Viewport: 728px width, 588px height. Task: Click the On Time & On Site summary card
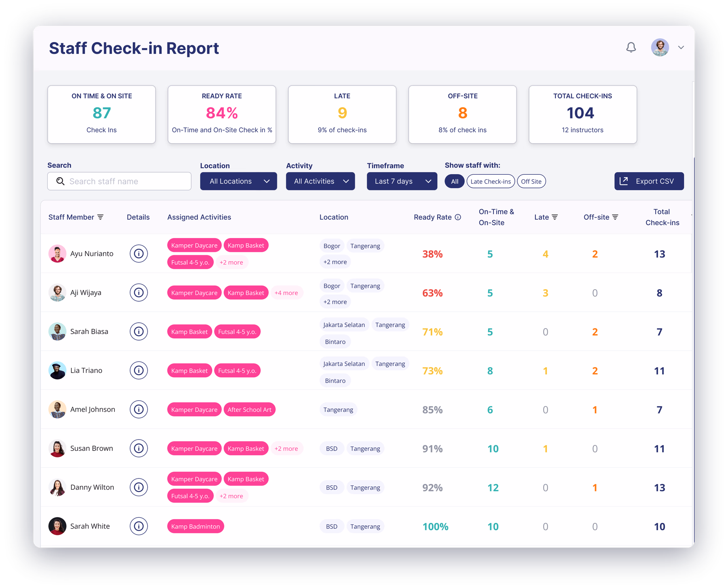click(102, 114)
